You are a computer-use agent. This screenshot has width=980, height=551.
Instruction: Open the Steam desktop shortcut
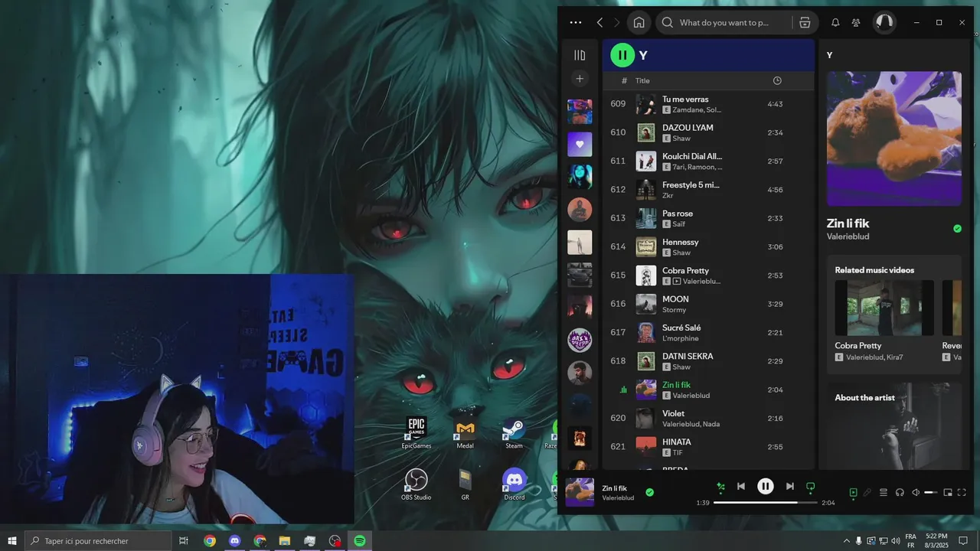[x=514, y=432]
